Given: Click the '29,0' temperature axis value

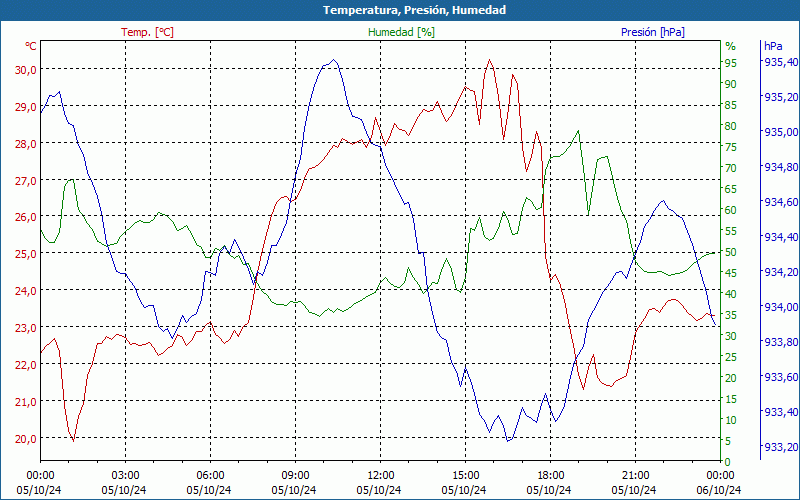Looking at the screenshot, I should tap(26, 107).
